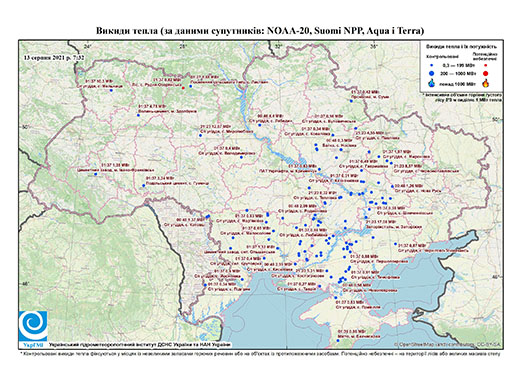
Task: Click the orange flame legend icon
Action: click(485, 83)
